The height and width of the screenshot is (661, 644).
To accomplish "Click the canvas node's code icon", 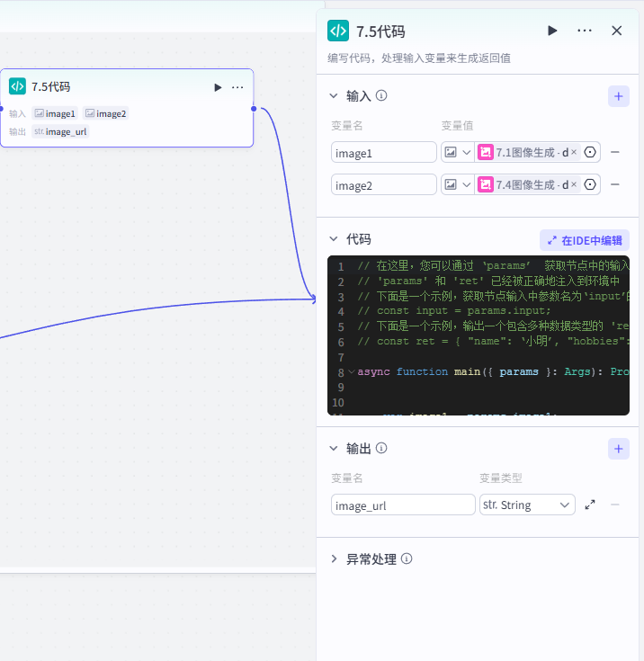I will coord(17,86).
